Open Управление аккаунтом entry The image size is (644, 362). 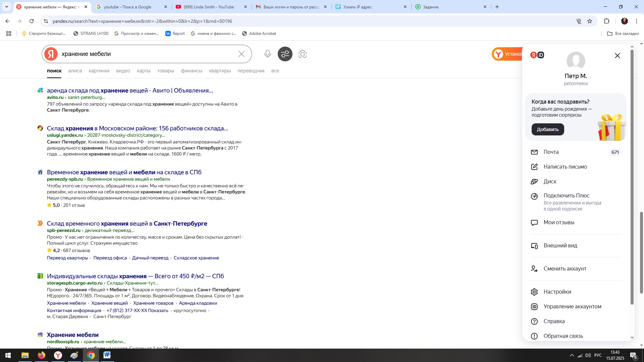(x=576, y=307)
